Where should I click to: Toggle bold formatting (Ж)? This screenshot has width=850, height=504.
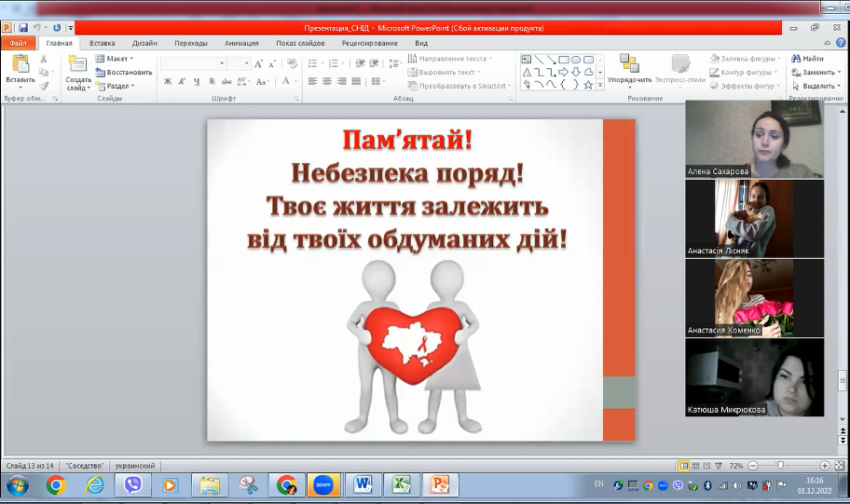coord(168,82)
